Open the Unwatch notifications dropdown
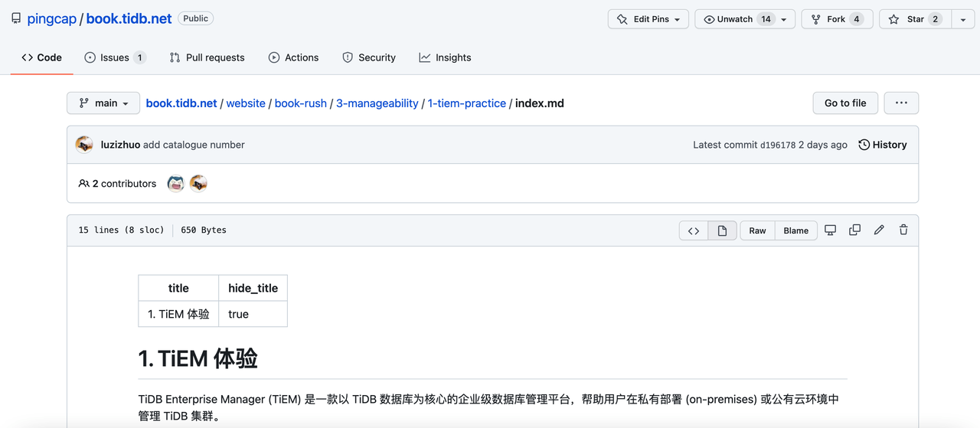The image size is (980, 428). point(745,19)
